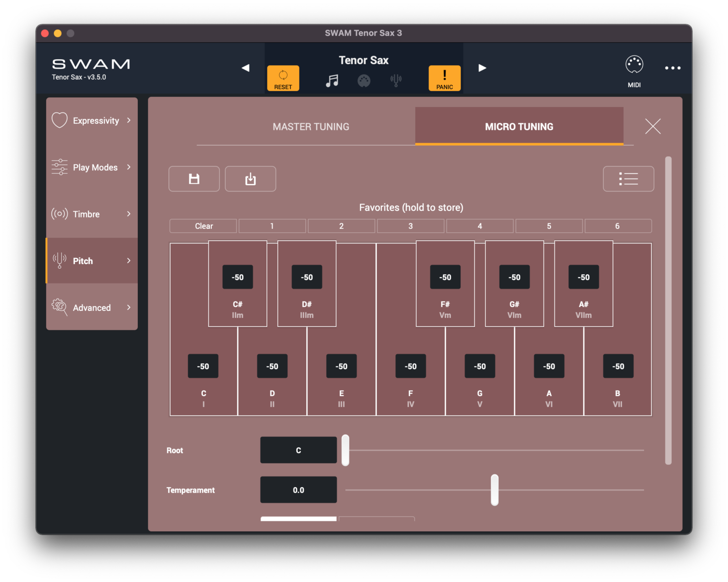728x582 pixels.
Task: Toggle the B note -50 cent value
Action: [x=618, y=366]
